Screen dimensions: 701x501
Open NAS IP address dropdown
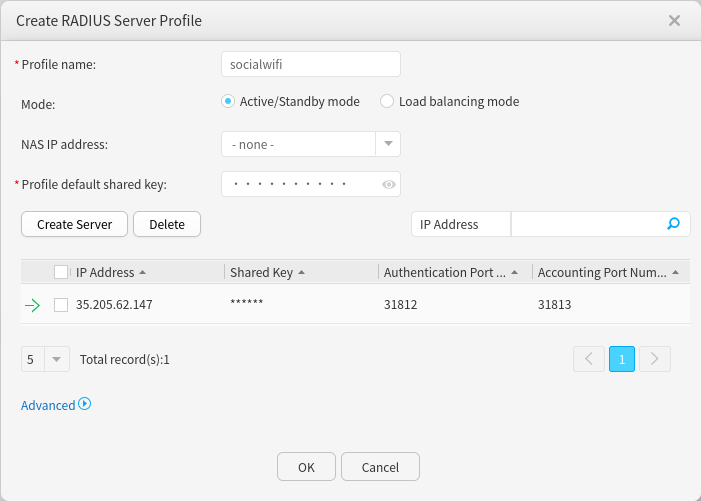(388, 144)
